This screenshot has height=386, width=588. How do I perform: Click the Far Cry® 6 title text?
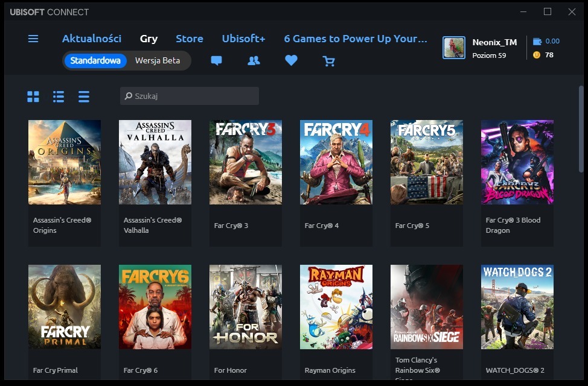141,370
